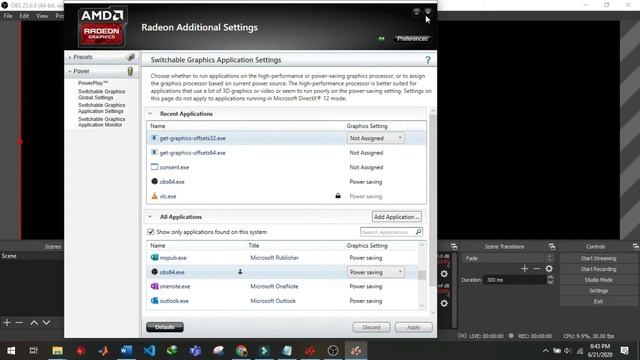The width and height of the screenshot is (640, 360).
Task: Open OBS Settings from Controls
Action: click(x=598, y=291)
